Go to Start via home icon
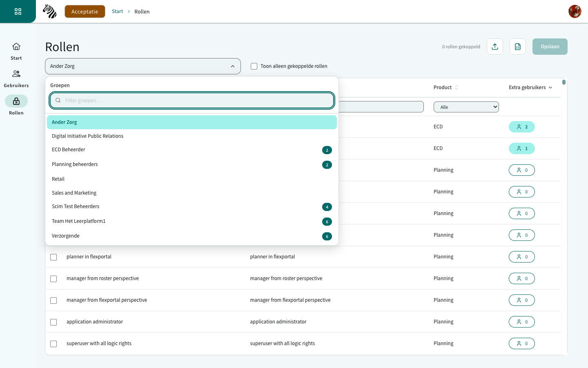 [16, 47]
